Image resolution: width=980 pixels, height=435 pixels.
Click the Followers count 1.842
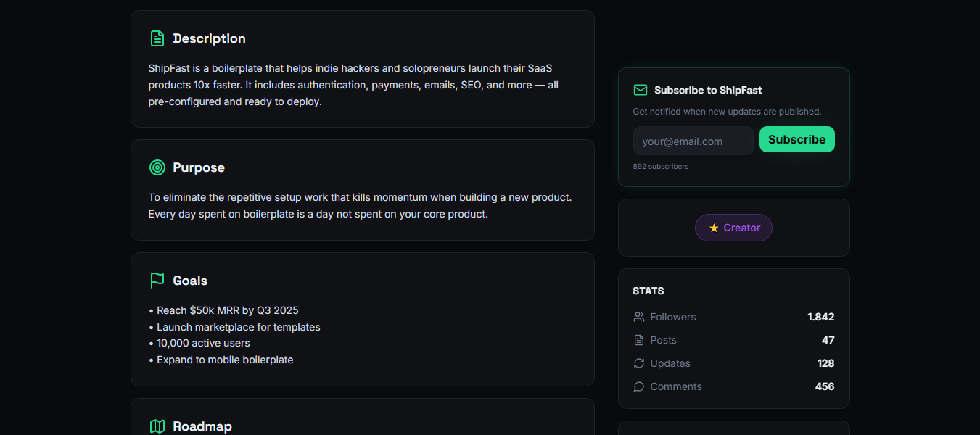(x=820, y=317)
